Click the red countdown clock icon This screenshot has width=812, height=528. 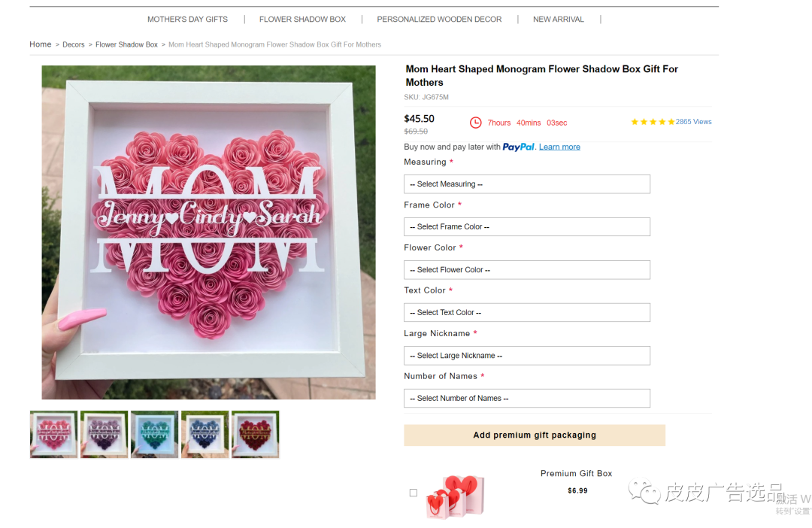click(x=475, y=123)
